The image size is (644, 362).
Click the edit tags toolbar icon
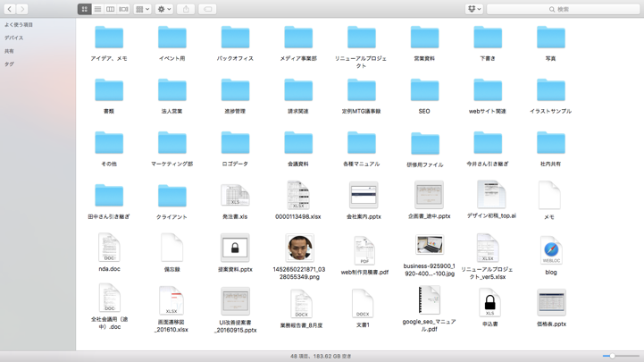click(x=207, y=9)
